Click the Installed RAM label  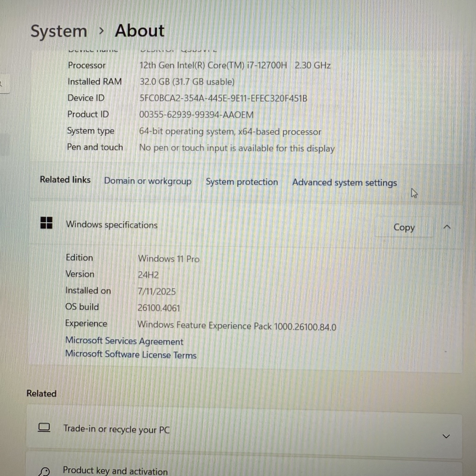95,82
